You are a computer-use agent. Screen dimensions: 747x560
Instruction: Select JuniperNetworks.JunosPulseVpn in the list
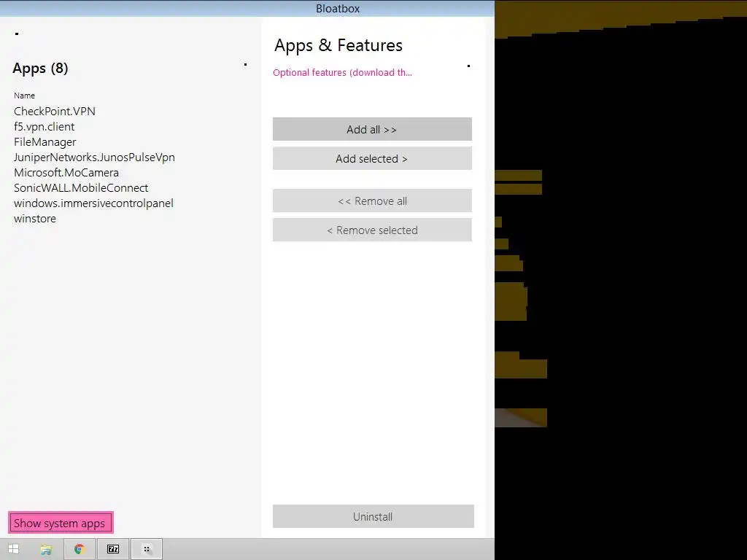pos(94,157)
